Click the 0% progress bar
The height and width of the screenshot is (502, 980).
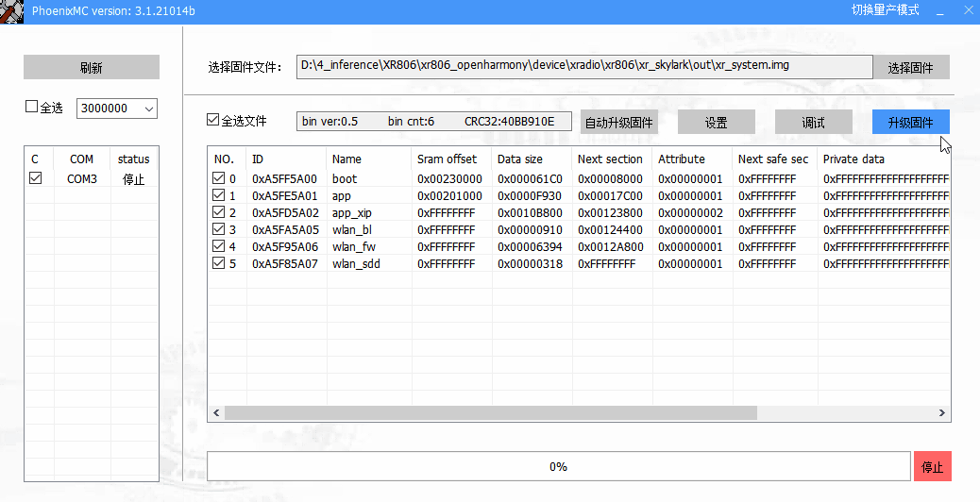click(558, 466)
